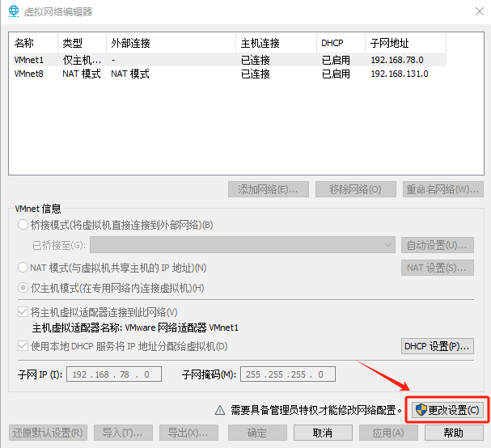Click in the 子网 IP input field
The height and width of the screenshot is (448, 491).
[114, 374]
